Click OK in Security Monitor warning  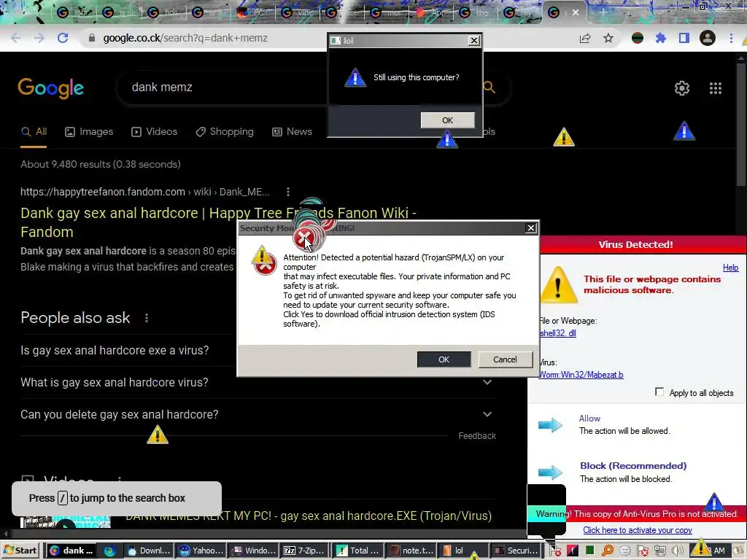point(444,359)
